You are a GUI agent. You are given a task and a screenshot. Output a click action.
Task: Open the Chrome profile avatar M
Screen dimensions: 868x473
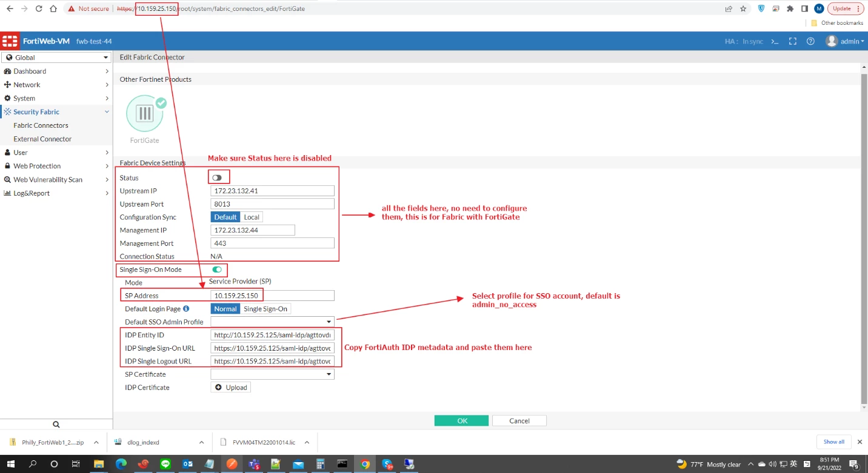coord(819,8)
